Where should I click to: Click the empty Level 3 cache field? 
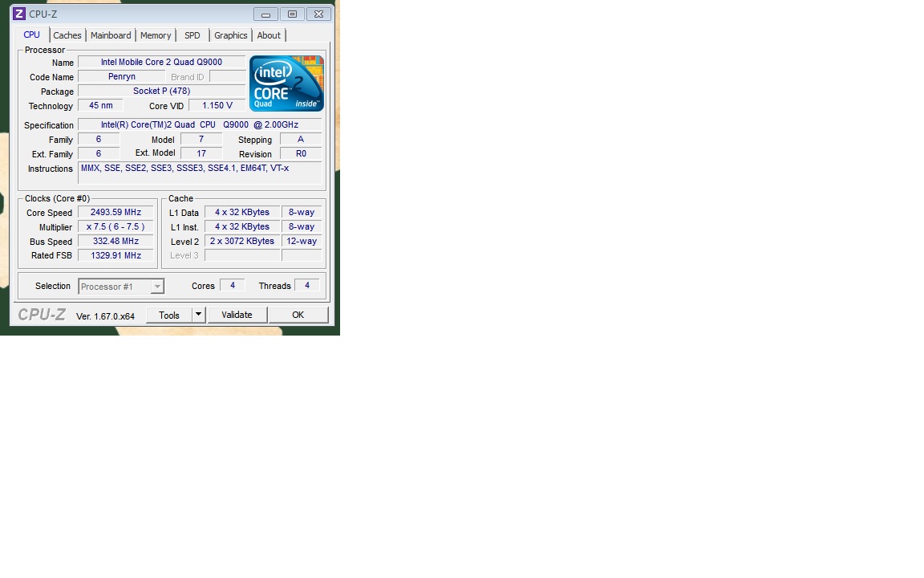[x=242, y=255]
